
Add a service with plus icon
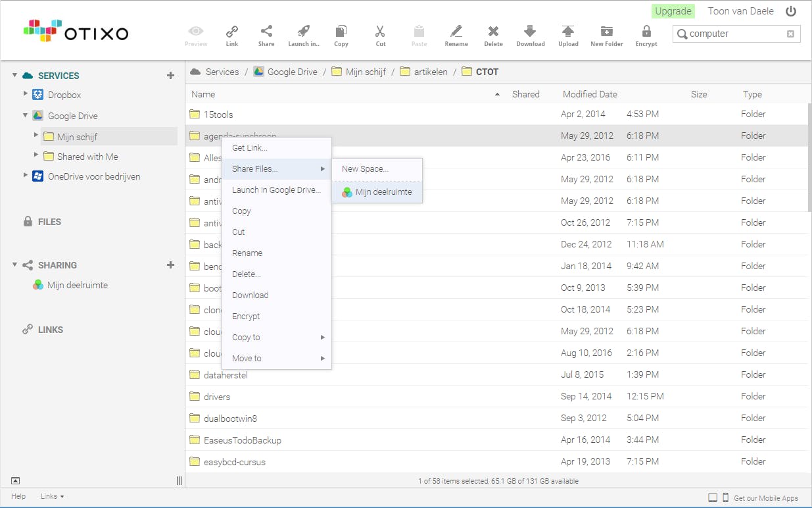tap(170, 76)
